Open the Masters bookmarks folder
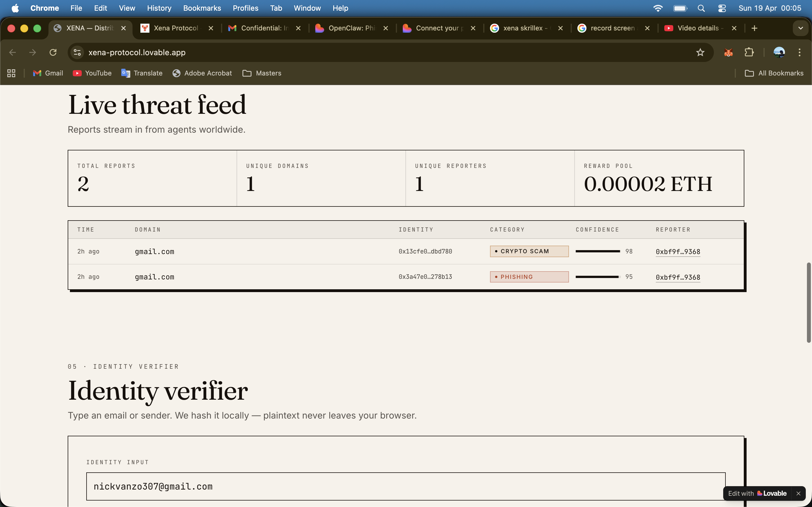 (x=262, y=73)
